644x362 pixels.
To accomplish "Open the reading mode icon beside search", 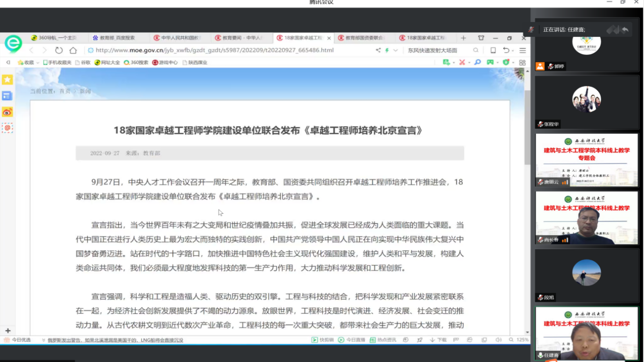I will click(493, 50).
